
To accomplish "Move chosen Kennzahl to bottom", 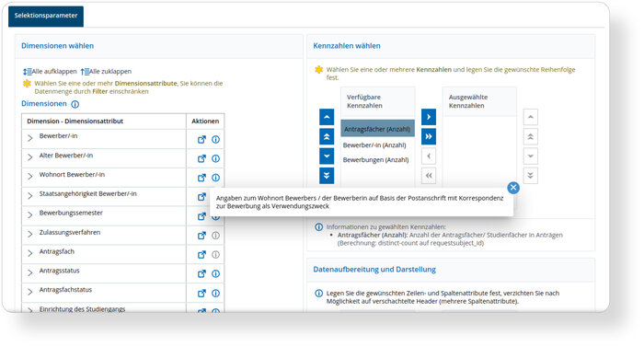I will (x=530, y=176).
